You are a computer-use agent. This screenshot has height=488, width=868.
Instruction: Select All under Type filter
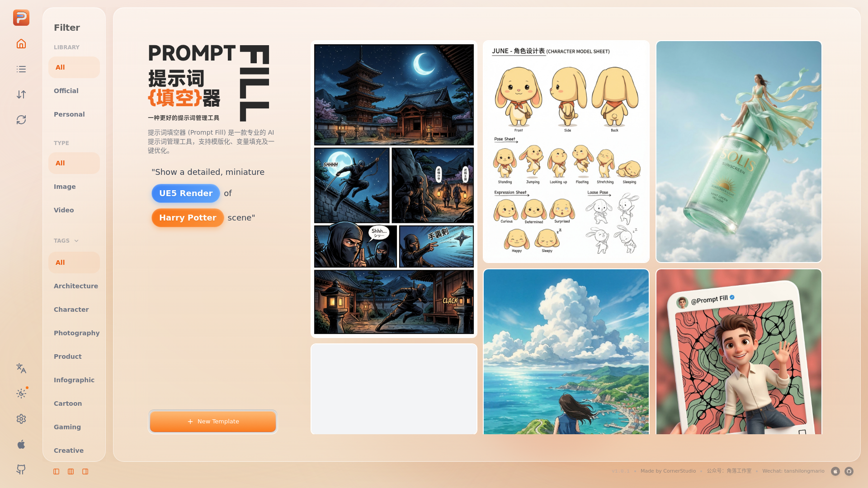pos(74,163)
